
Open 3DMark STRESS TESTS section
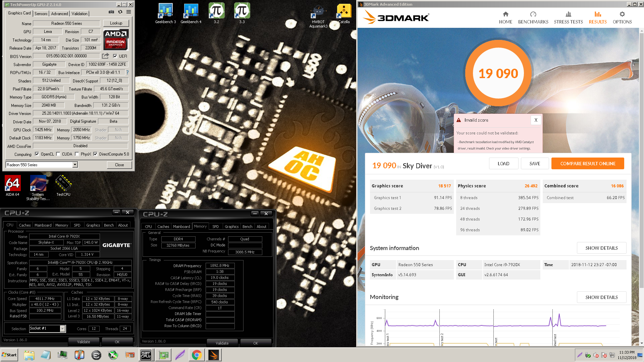[568, 18]
